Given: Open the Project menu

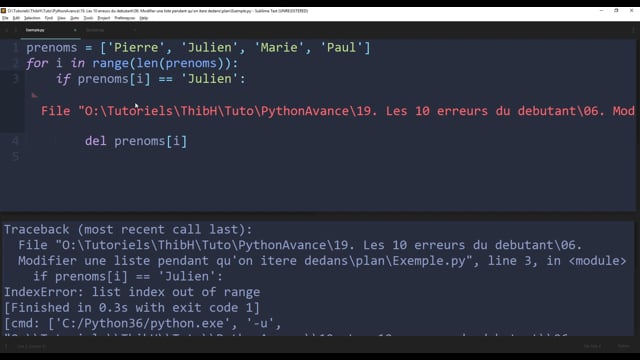Looking at the screenshot, I should pyautogui.click(x=104, y=18).
